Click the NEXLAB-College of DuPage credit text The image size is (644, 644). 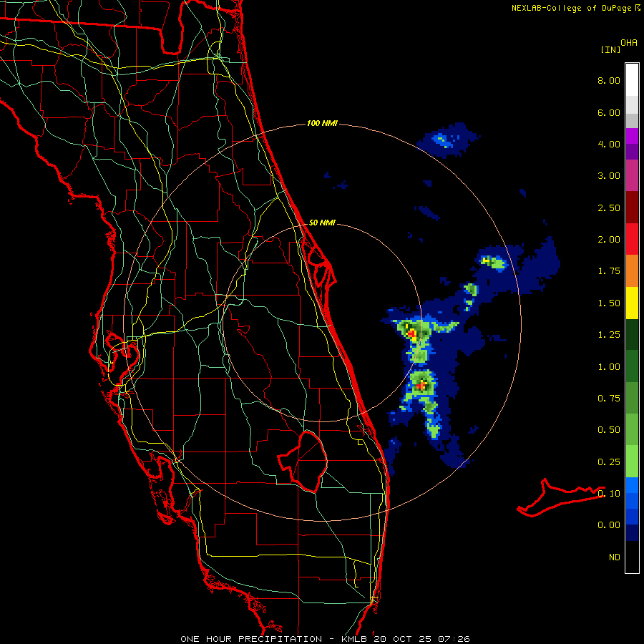tap(571, 8)
